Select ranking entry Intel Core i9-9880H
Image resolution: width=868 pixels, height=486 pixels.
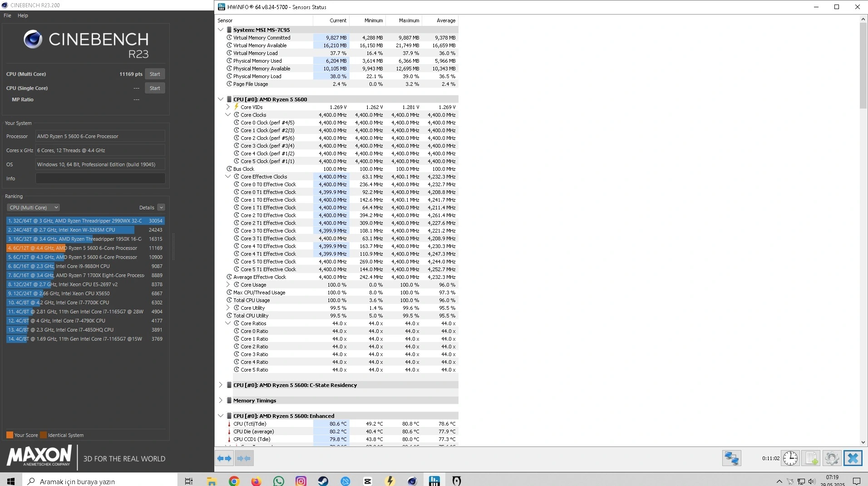point(85,266)
